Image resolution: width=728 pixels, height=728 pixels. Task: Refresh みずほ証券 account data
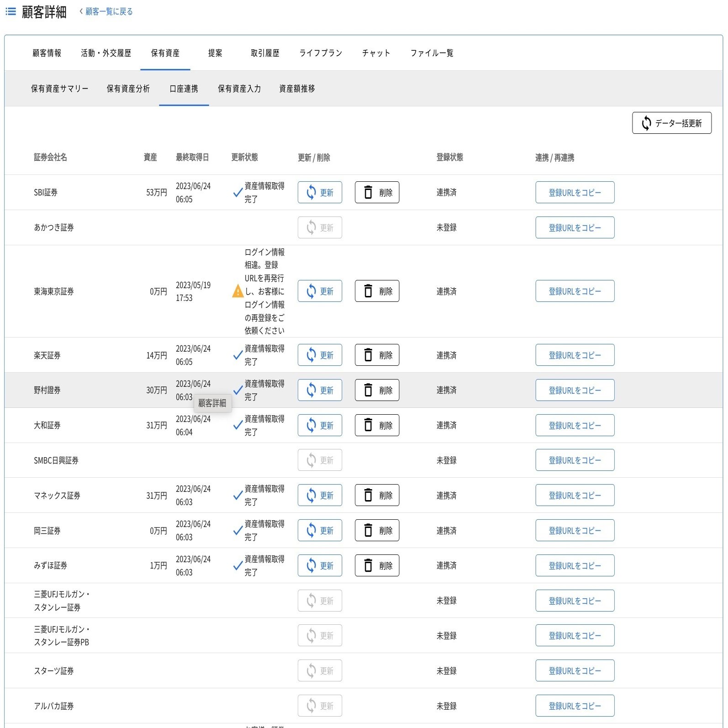(320, 565)
